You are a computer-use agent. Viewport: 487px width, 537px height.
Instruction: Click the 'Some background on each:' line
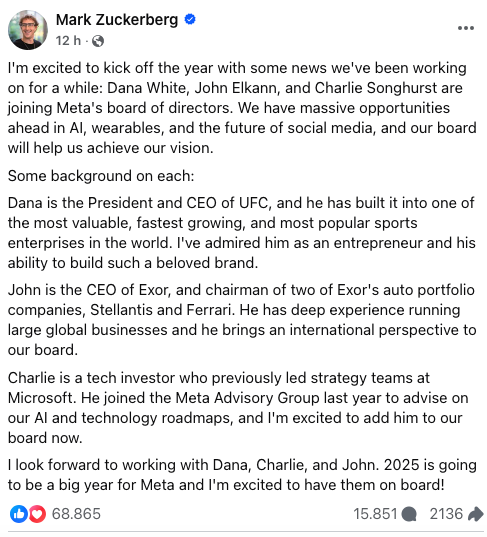pos(101,176)
